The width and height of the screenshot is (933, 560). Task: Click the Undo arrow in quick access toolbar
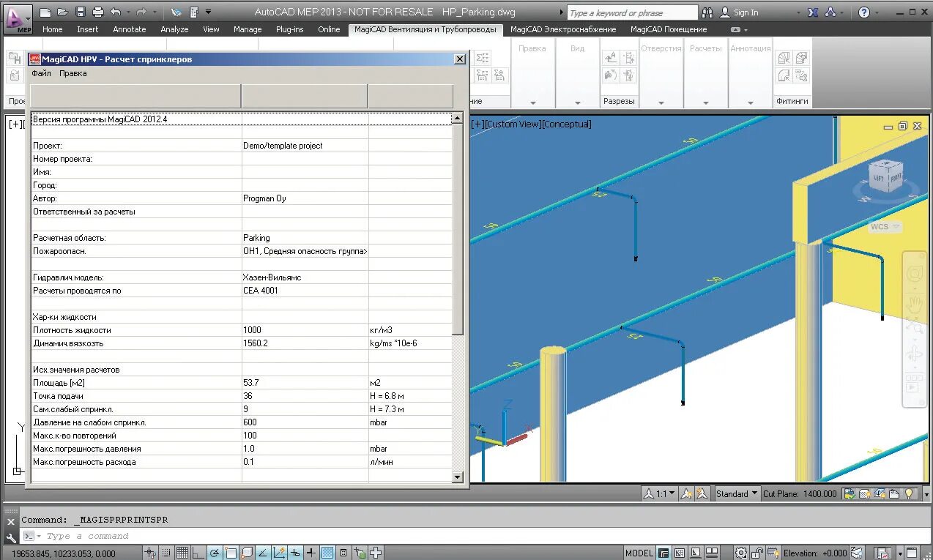pyautogui.click(x=115, y=12)
